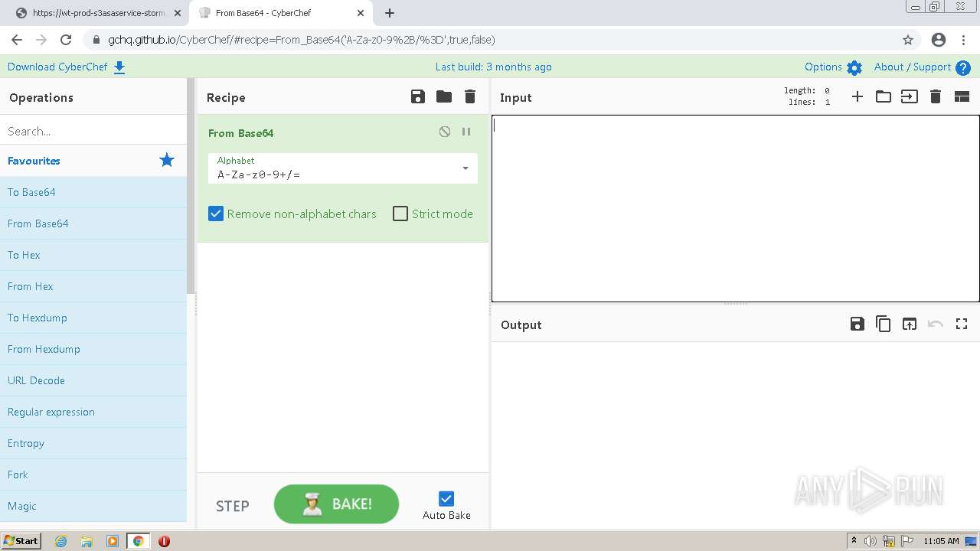Select the Magic operation
The height and width of the screenshot is (551, 980).
[93, 506]
